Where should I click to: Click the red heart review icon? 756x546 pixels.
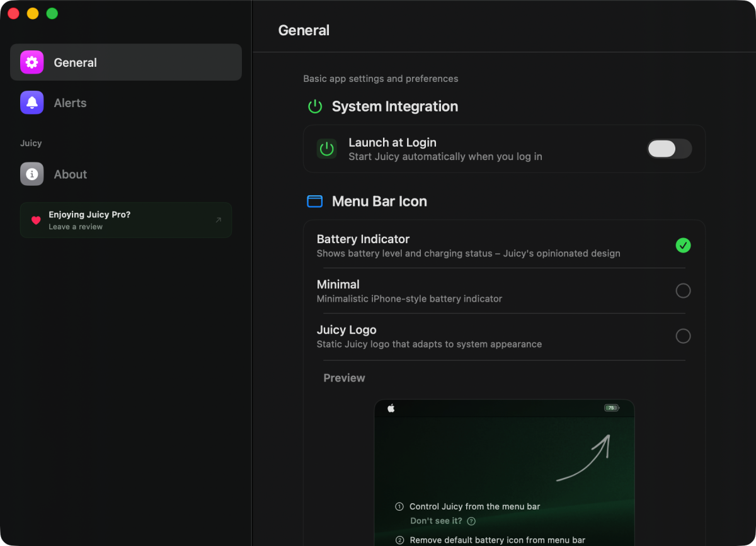point(36,220)
